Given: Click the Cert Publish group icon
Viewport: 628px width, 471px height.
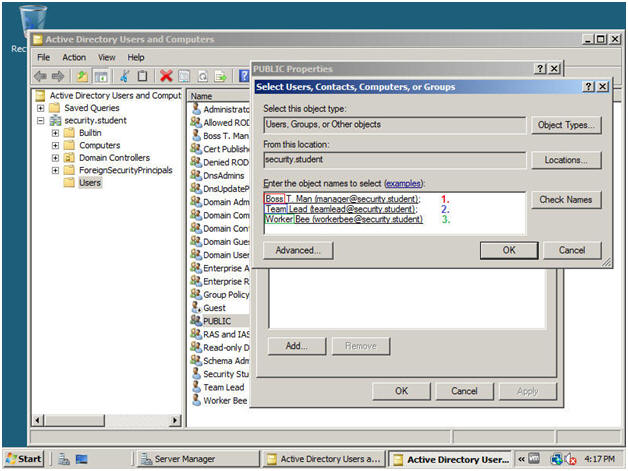Looking at the screenshot, I should [196, 149].
